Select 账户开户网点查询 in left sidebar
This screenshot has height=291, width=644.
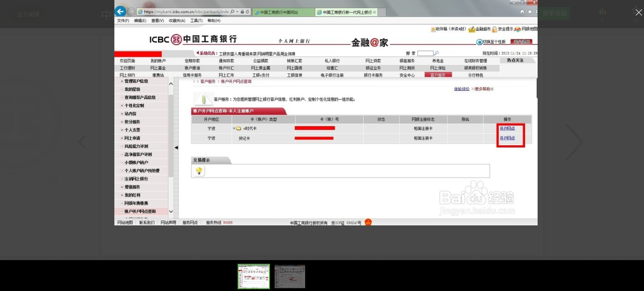pos(141,211)
